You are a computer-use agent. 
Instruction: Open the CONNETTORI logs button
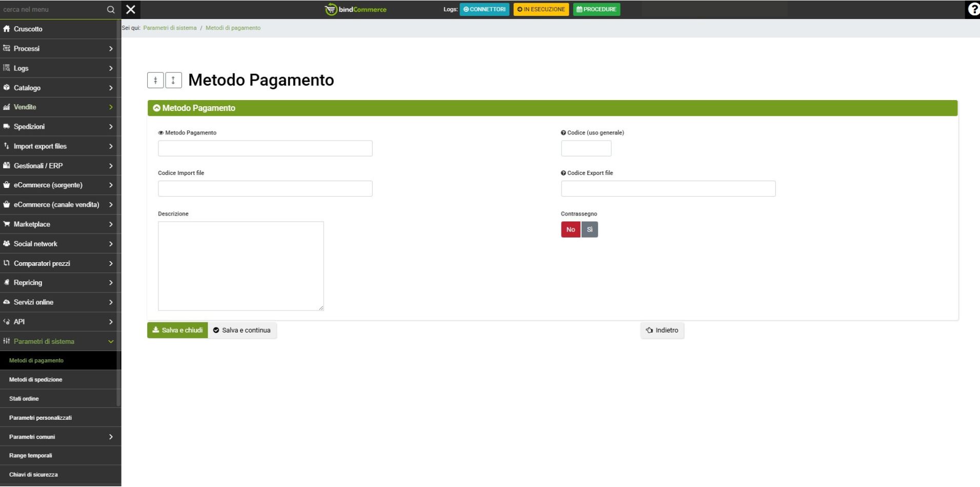click(484, 9)
